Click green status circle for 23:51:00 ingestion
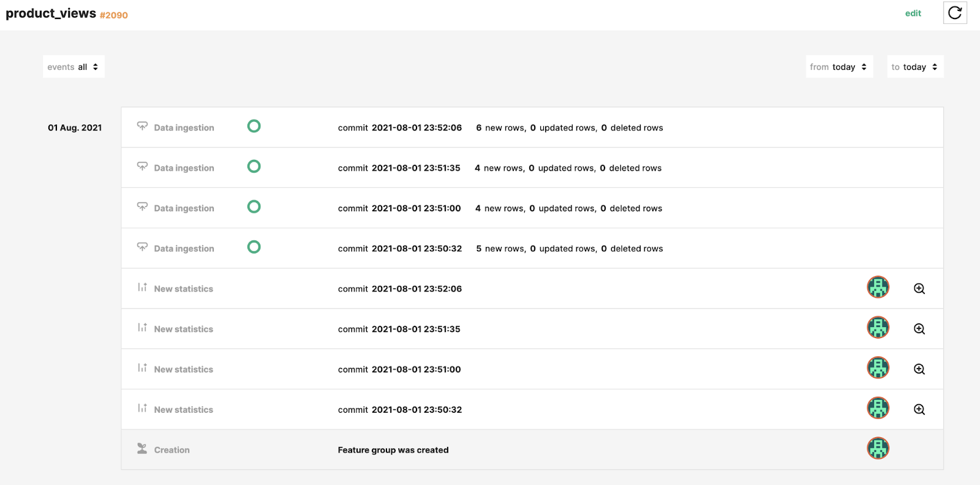This screenshot has width=980, height=485. pyautogui.click(x=254, y=207)
